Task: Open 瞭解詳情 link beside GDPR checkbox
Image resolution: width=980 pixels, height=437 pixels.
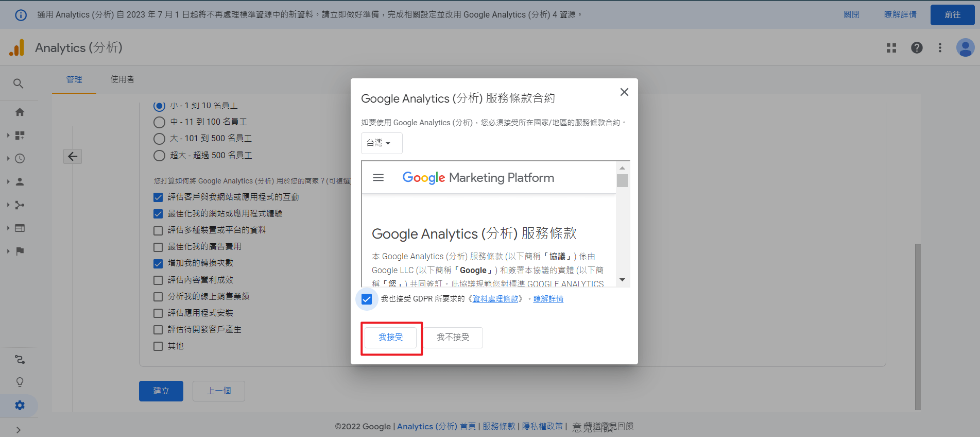Action: click(x=548, y=299)
